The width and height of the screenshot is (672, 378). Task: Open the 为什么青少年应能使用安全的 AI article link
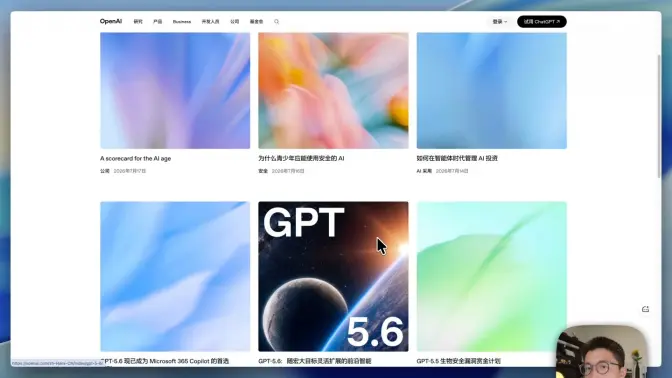click(301, 158)
